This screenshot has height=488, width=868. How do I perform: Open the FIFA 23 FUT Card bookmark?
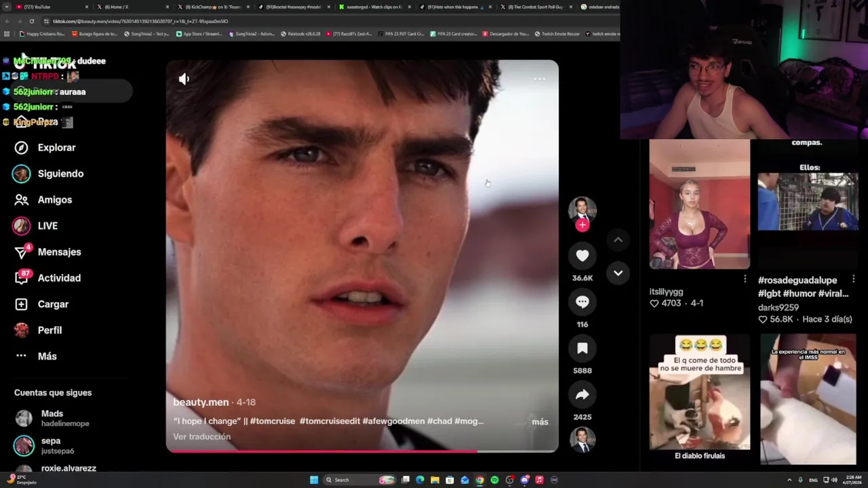401,34
